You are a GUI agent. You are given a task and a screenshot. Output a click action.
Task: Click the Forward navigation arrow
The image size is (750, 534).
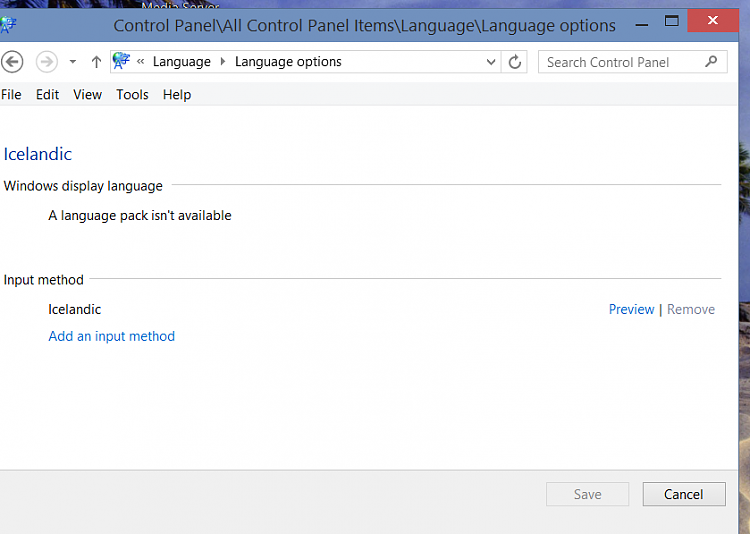pos(46,62)
